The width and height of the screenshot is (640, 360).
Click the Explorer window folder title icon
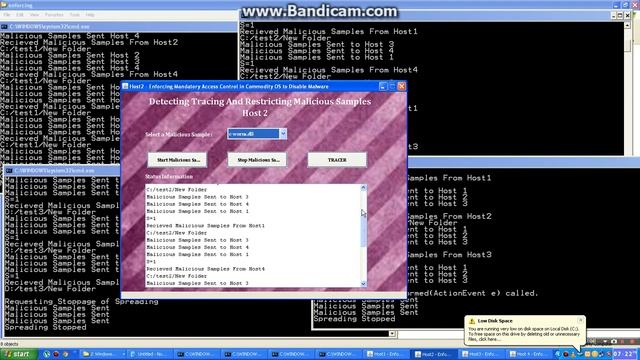coord(4,5)
